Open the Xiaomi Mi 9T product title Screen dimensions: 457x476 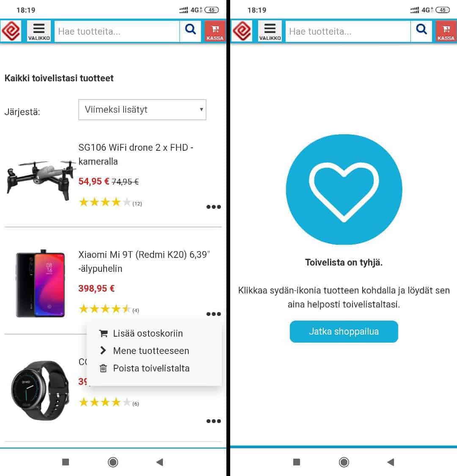pyautogui.click(x=144, y=261)
